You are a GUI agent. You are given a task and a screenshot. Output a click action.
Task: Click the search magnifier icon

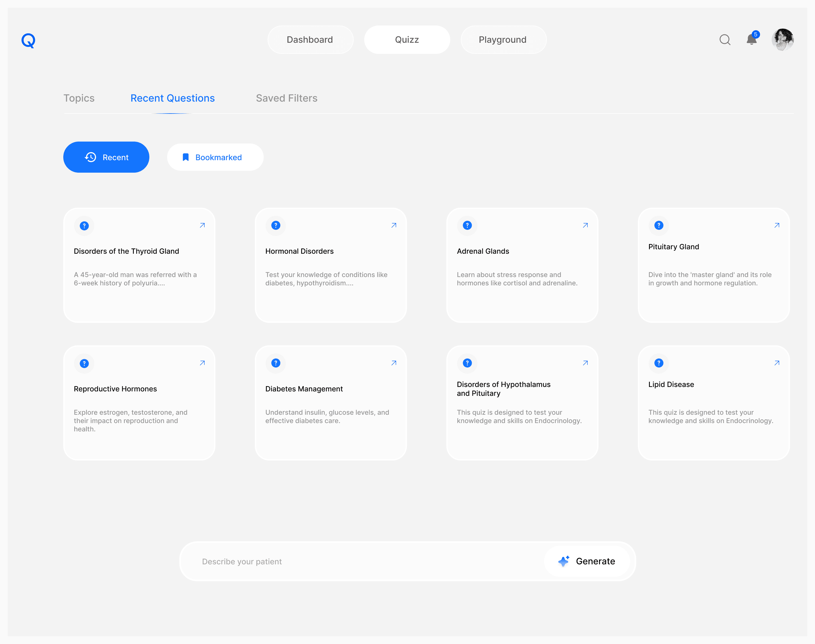[x=725, y=40]
